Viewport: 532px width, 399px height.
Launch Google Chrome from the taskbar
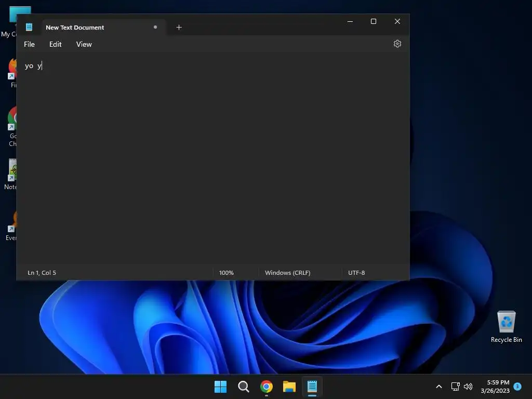267,387
